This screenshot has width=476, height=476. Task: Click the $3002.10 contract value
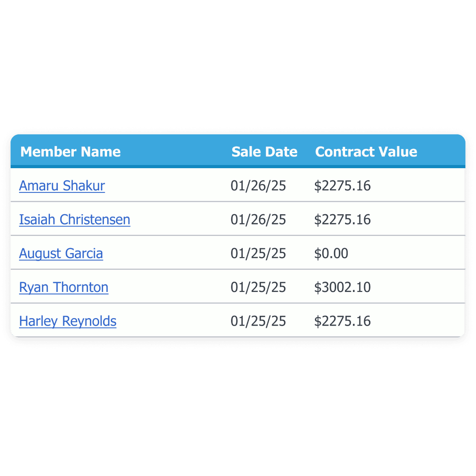[342, 287]
